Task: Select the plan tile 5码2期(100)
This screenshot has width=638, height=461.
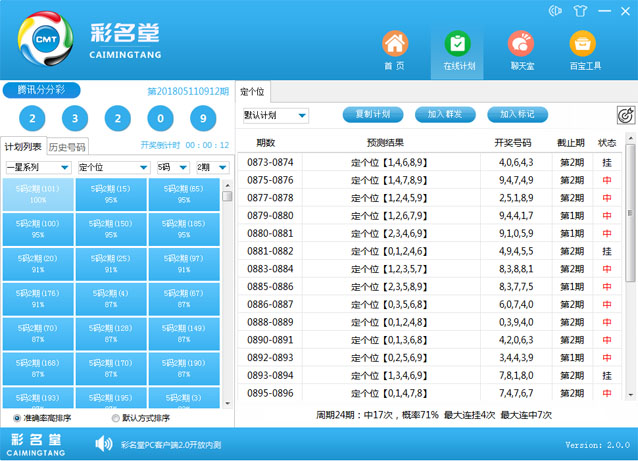Action: click(x=38, y=229)
